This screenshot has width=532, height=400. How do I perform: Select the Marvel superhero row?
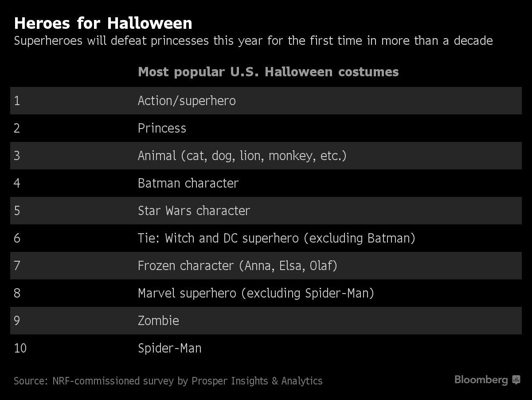pos(266,293)
